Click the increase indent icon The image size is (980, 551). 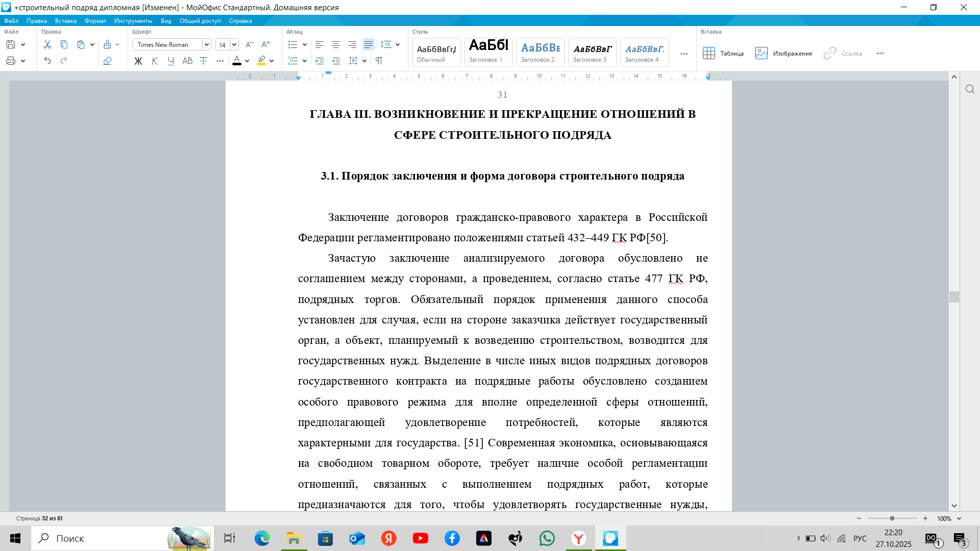[x=336, y=61]
